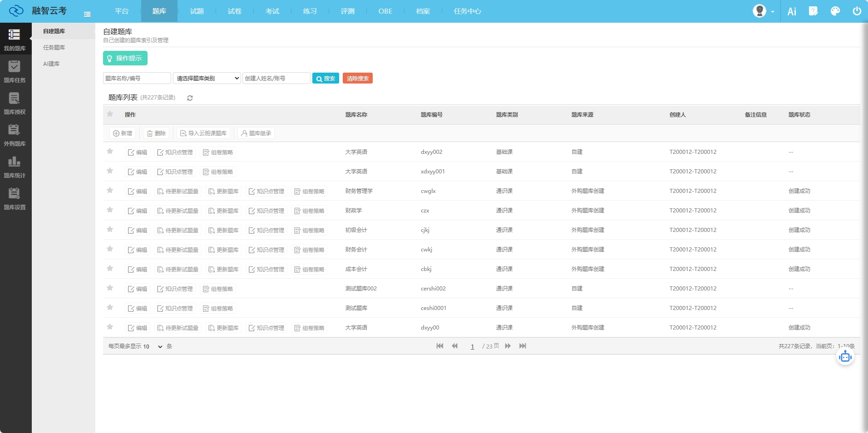Screen dimensions: 868x433
Task: Open the 请选择题库类别 dropdown
Action: pos(207,78)
